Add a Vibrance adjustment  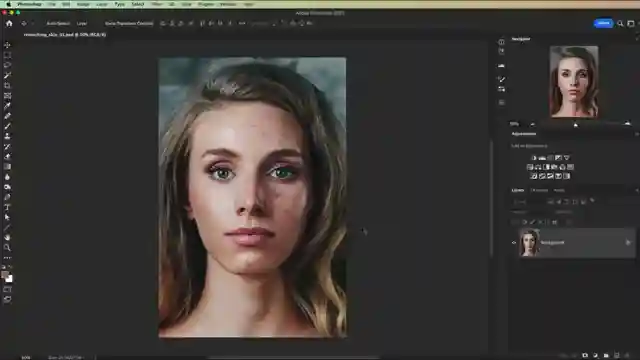click(x=567, y=158)
